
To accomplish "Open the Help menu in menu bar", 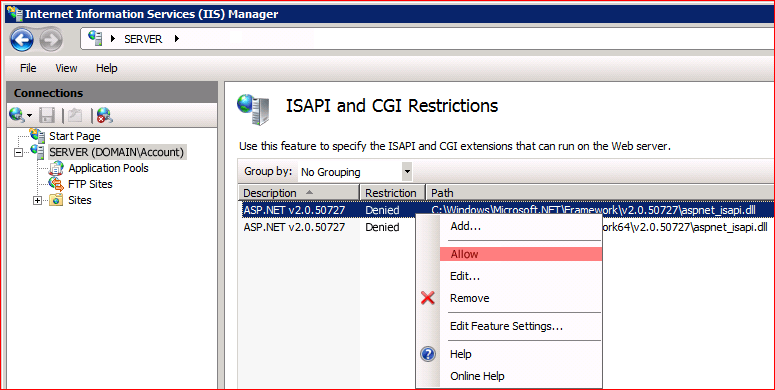I will (106, 68).
